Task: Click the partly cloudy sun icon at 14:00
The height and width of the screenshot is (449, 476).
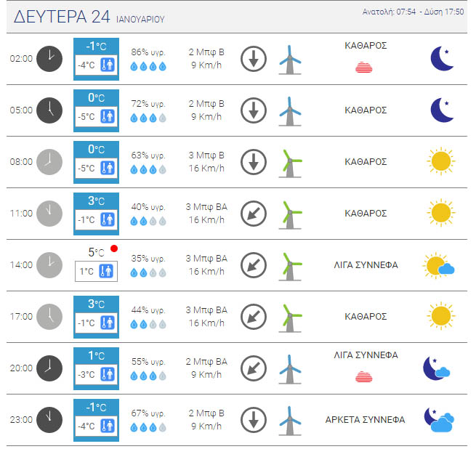Action: (440, 266)
